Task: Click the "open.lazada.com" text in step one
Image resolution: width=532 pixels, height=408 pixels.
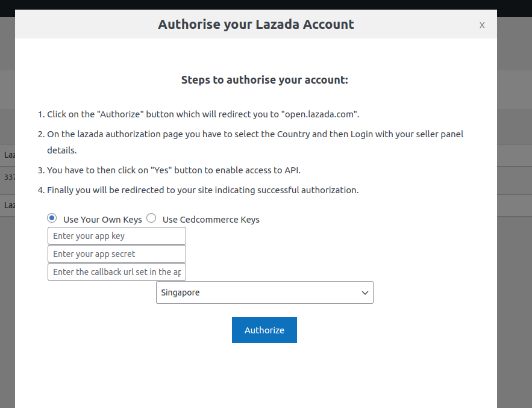Action: coord(319,114)
